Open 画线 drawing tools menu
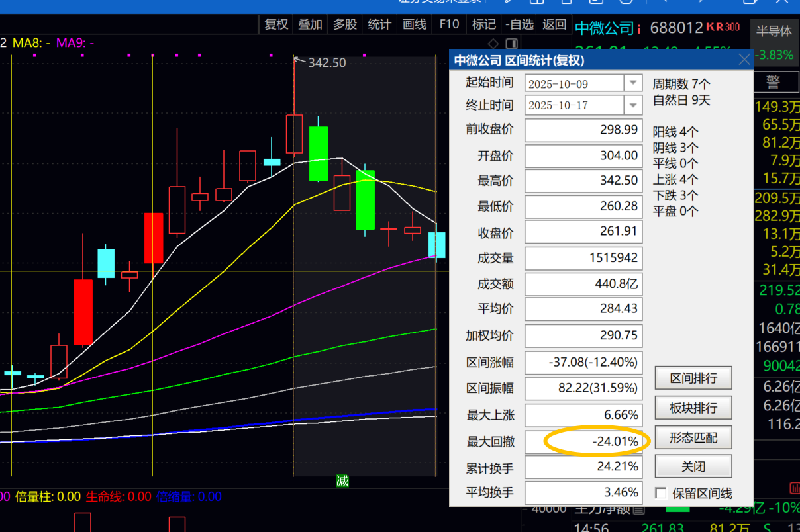 [x=415, y=24]
